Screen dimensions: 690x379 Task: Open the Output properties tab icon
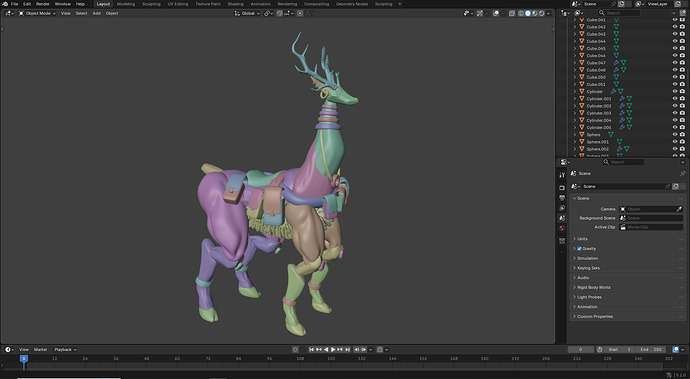point(562,198)
